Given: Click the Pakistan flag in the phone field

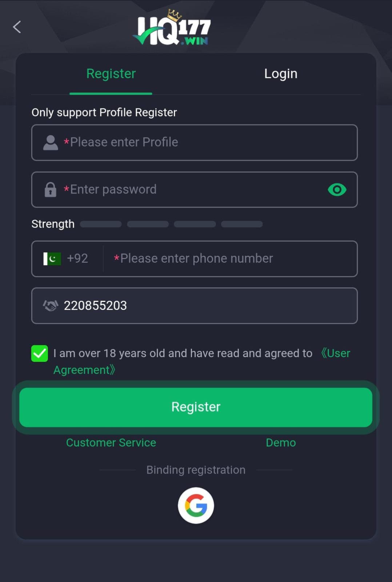Looking at the screenshot, I should (x=51, y=259).
